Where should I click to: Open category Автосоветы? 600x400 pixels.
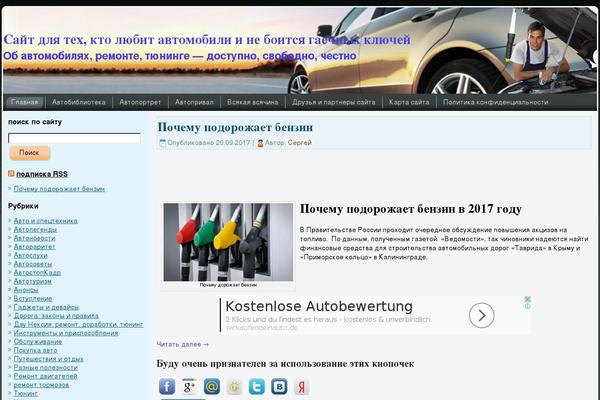click(x=33, y=264)
